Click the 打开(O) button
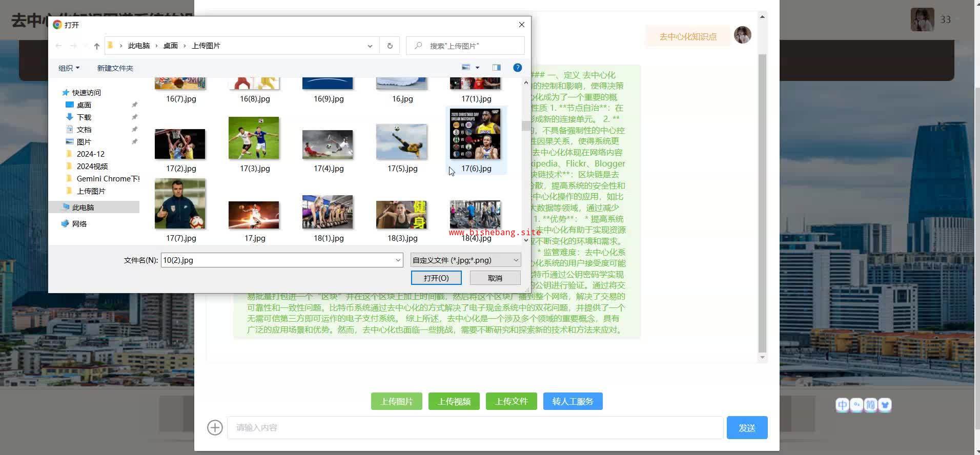The width and height of the screenshot is (980, 455). point(436,278)
